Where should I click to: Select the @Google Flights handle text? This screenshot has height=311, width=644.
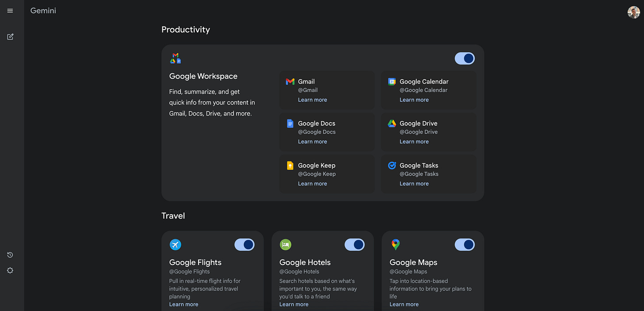click(190, 272)
